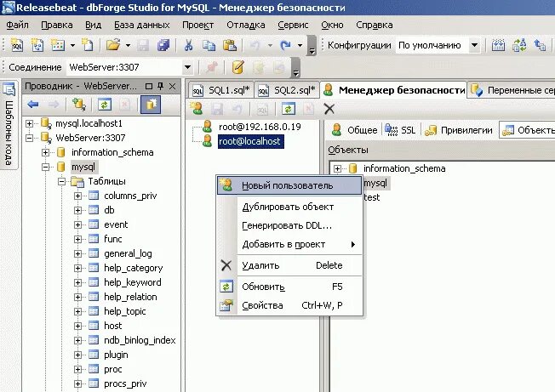The height and width of the screenshot is (392, 555).
Task: Click the Copy icon in main toolbar
Action: pyautogui.click(x=209, y=45)
